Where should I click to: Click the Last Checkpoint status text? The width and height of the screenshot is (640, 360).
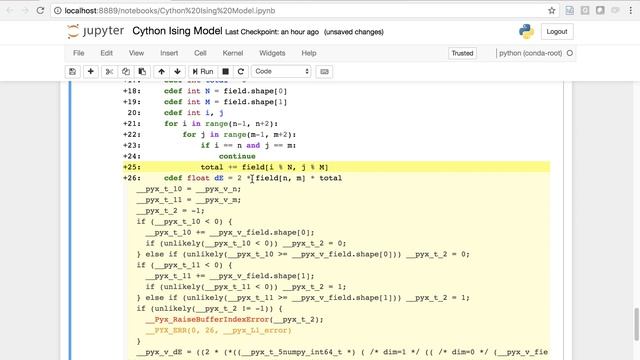(x=272, y=32)
